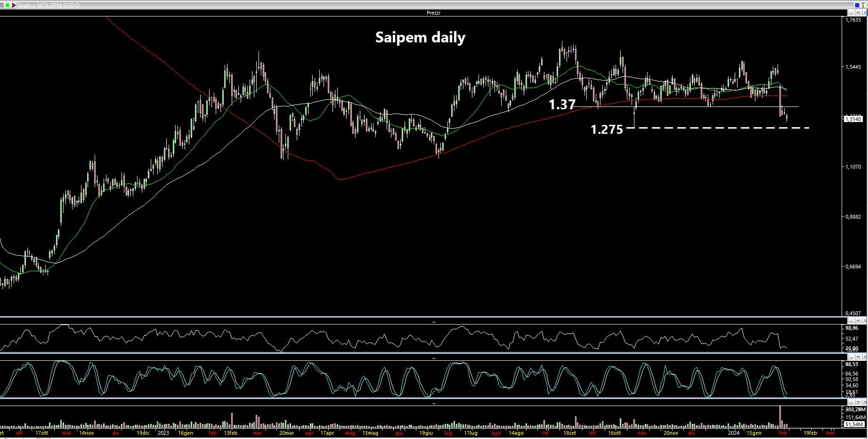Click the 14ago date on the time axis
Viewport: 868px width, 439px height.
point(516,433)
